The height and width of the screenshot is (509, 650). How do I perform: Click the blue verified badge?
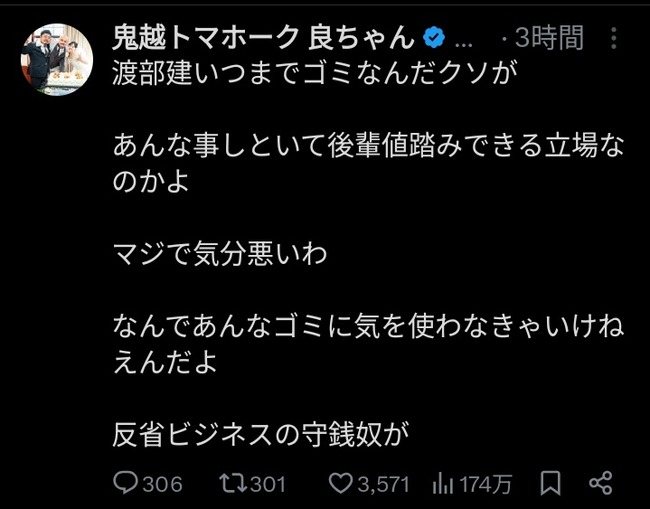(x=434, y=38)
